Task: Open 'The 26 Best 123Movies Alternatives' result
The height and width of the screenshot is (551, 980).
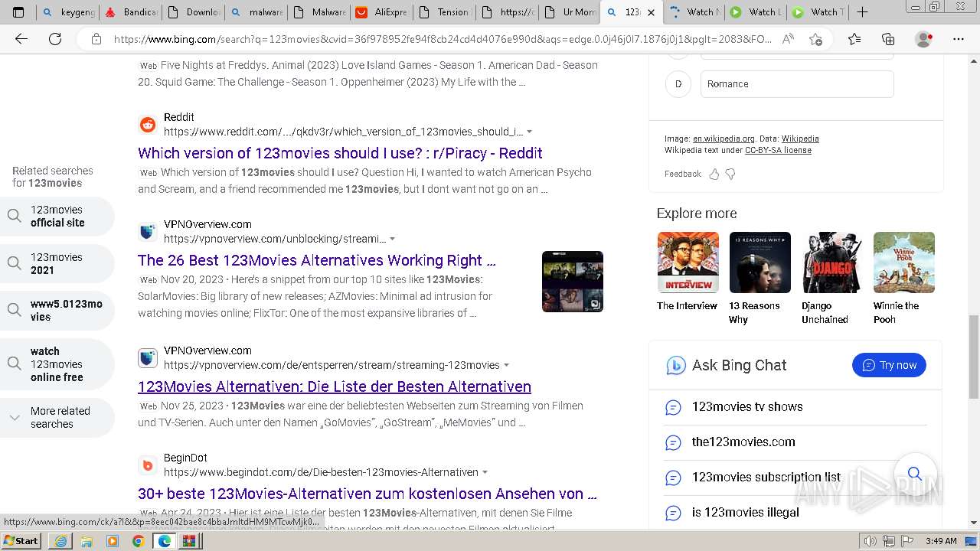Action: pyautogui.click(x=317, y=260)
